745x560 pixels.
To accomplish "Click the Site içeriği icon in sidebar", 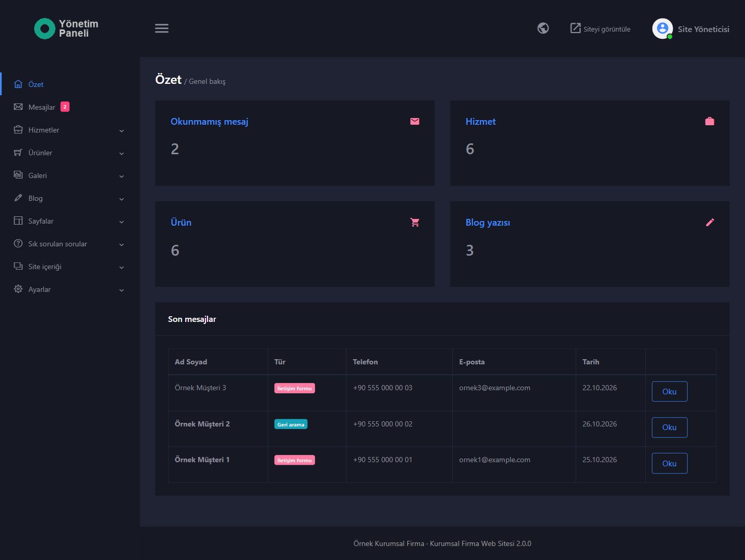I will click(18, 266).
